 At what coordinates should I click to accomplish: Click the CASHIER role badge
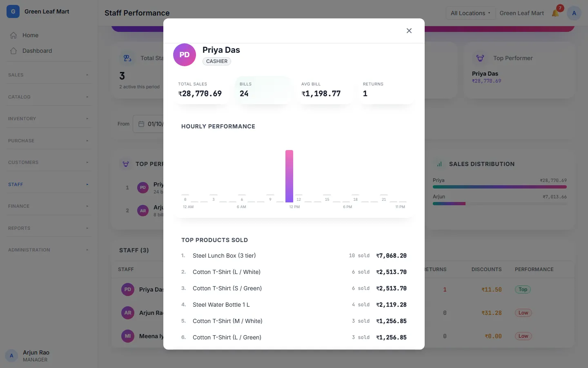(217, 61)
